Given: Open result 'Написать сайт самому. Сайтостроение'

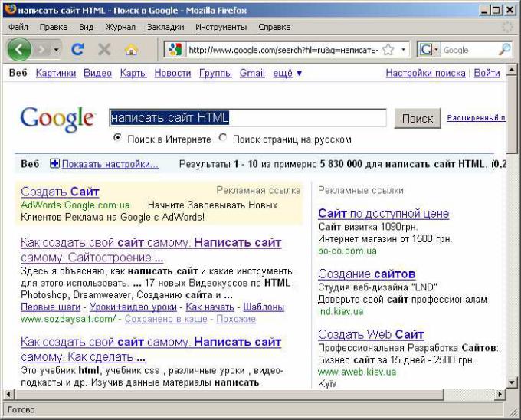Looking at the screenshot, I should point(151,250).
